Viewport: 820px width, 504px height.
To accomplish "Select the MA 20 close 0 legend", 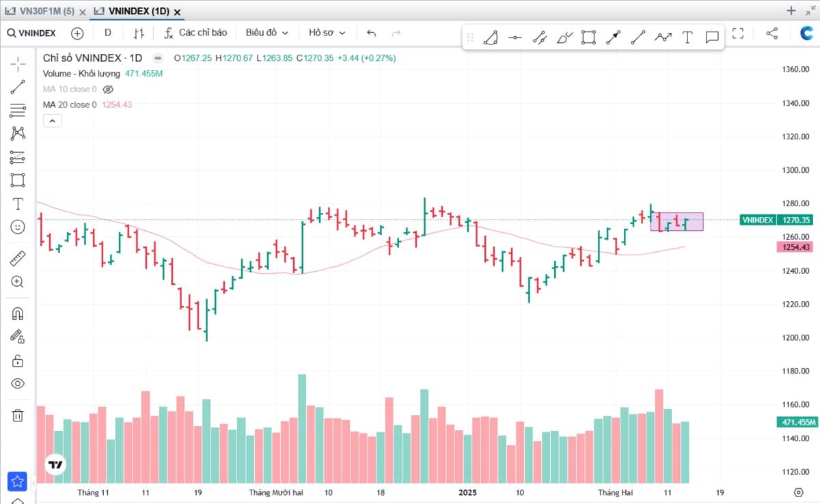I will pyautogui.click(x=70, y=104).
